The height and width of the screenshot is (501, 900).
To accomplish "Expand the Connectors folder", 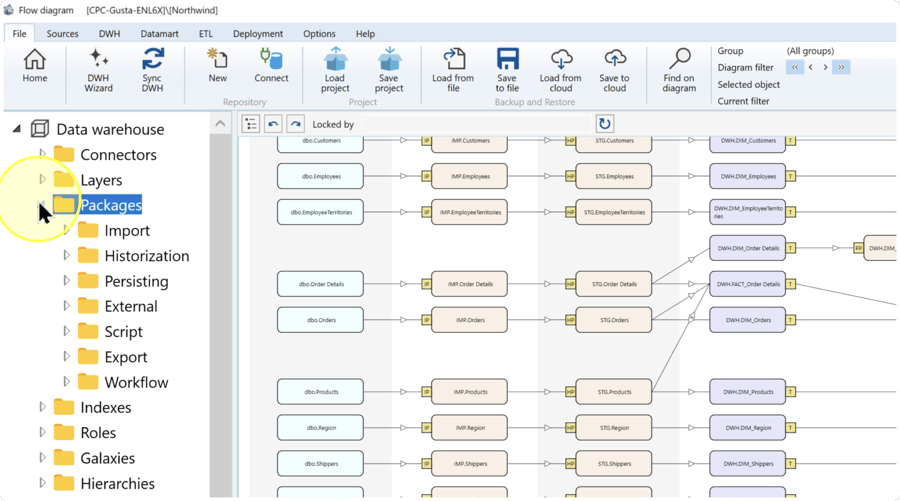I will pyautogui.click(x=42, y=154).
